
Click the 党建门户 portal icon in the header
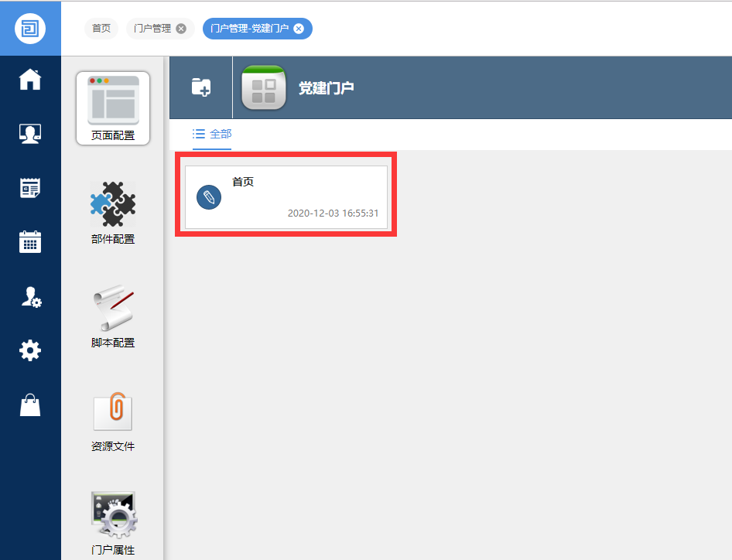pos(264,87)
